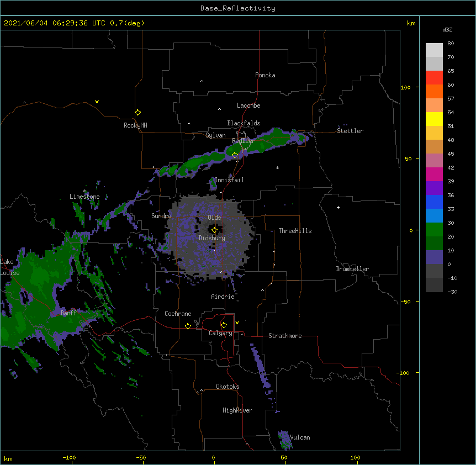The image size is (476, 465).
Task: Click the dBZ legend heading
Action: [447, 29]
